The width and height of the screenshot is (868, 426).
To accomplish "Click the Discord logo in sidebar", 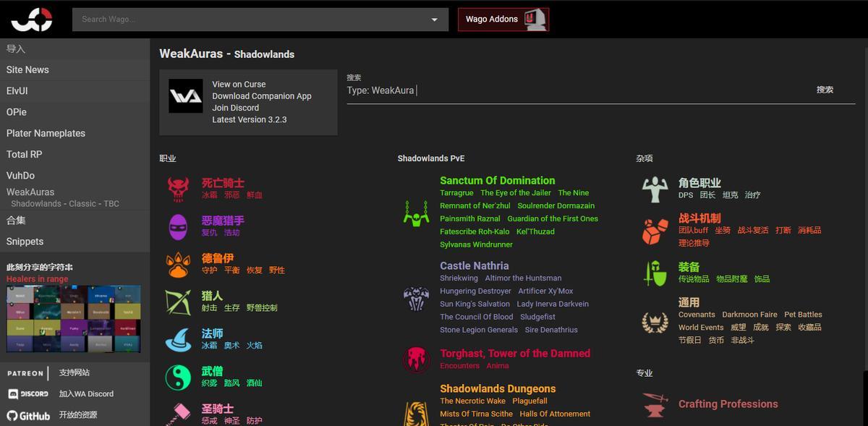I will pyautogui.click(x=28, y=394).
